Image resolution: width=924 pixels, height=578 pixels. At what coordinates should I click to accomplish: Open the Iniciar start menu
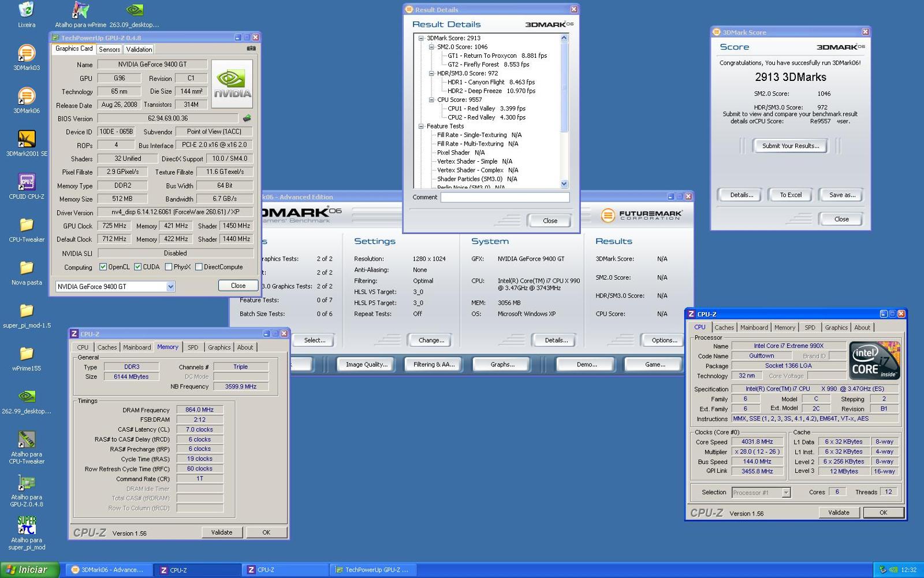tap(29, 569)
